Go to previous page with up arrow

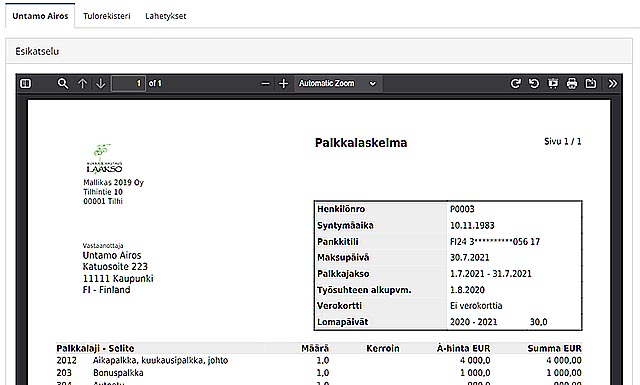(x=82, y=84)
